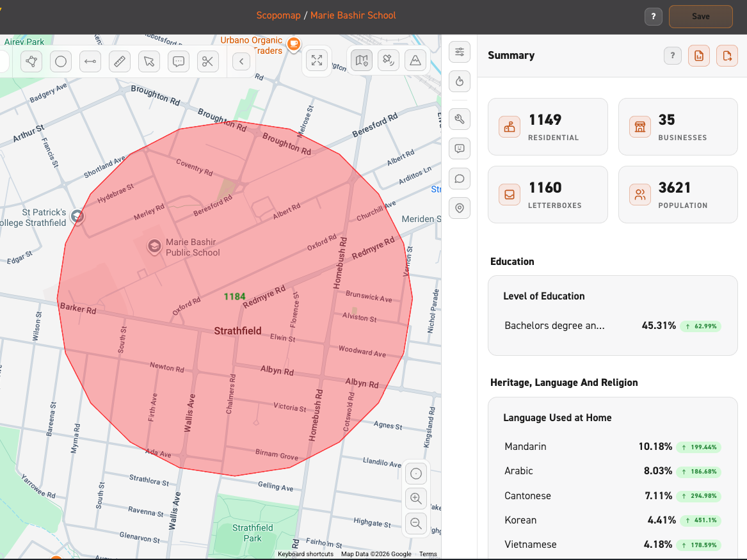Export the summary report chart file
The height and width of the screenshot is (560, 747).
[x=699, y=56]
